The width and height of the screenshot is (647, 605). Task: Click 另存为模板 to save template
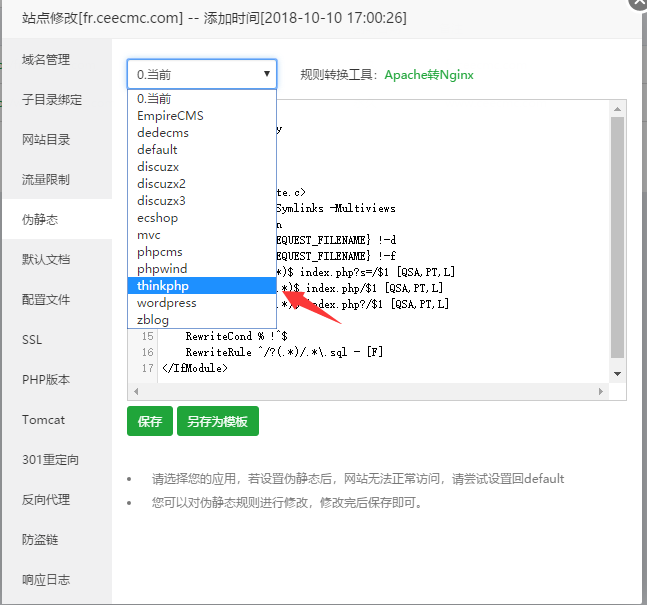(218, 421)
